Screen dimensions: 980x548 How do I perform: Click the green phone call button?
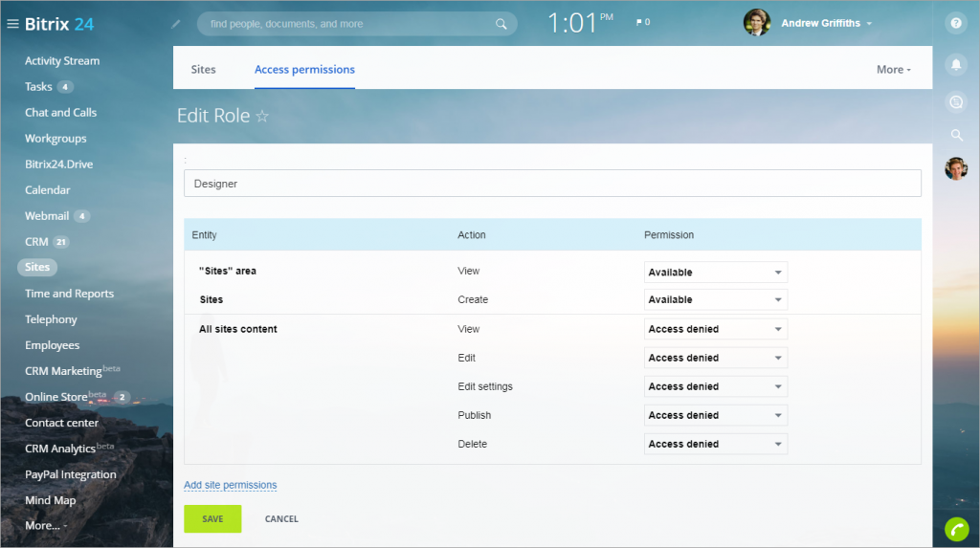956,529
